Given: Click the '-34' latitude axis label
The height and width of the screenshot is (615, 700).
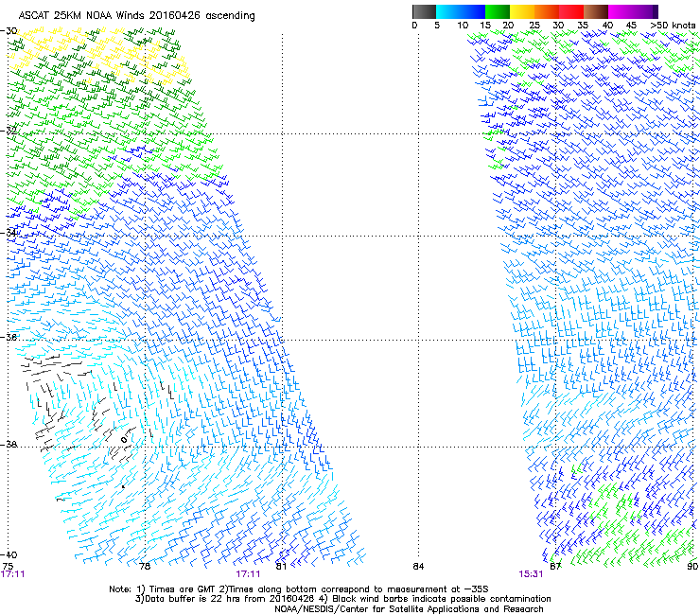Looking at the screenshot, I should coord(9,233).
